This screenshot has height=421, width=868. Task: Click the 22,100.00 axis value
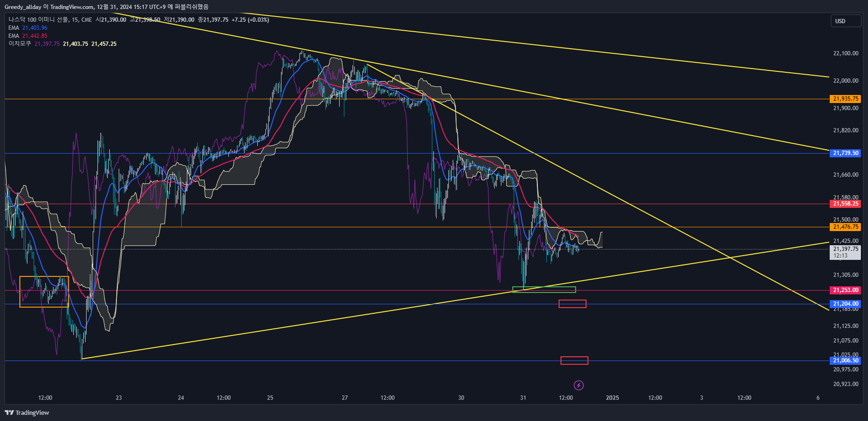click(846, 53)
